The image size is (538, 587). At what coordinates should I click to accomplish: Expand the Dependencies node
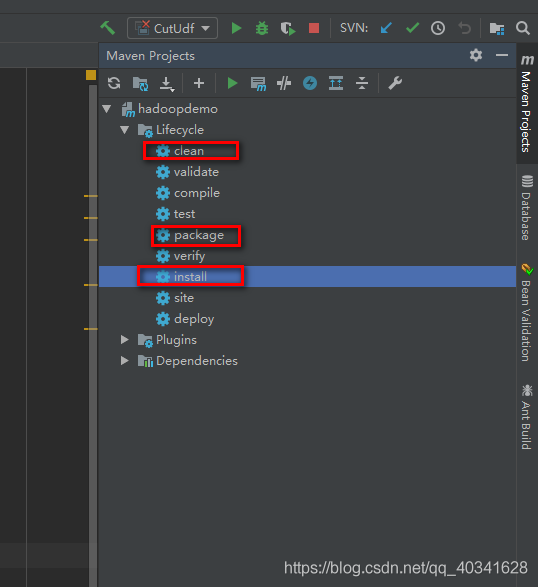point(125,361)
